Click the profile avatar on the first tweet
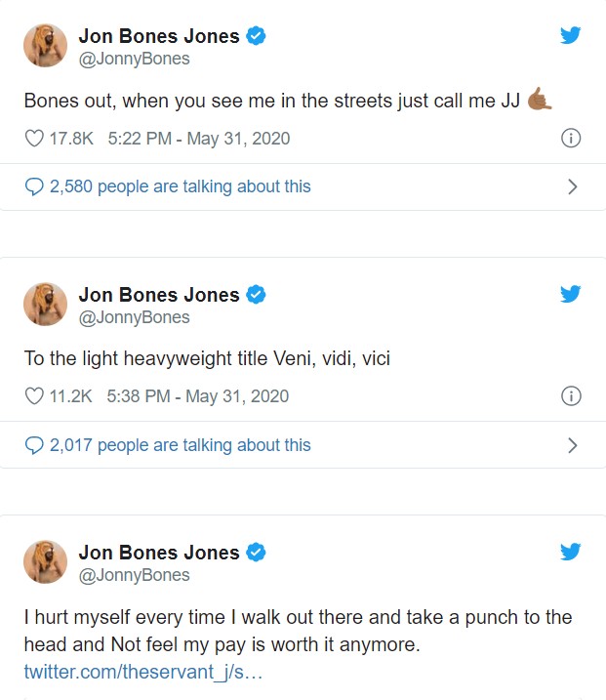 (45, 47)
